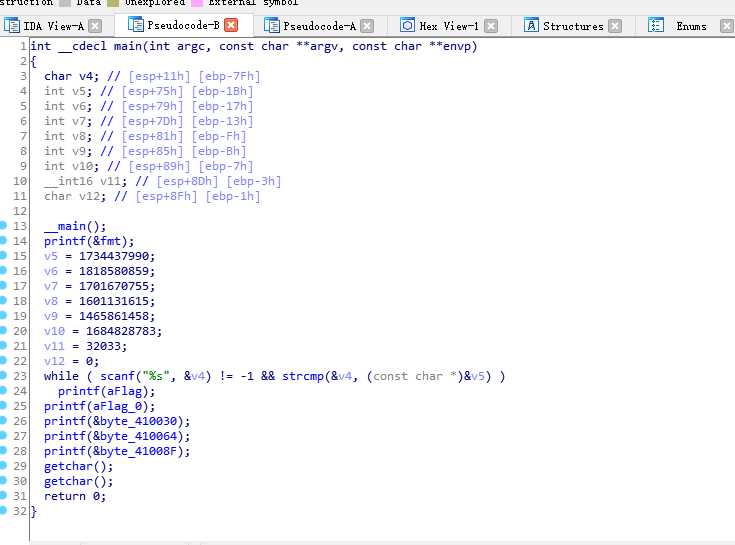Click variable v10 on line 20
This screenshot has height=545, width=735.
tap(54, 331)
